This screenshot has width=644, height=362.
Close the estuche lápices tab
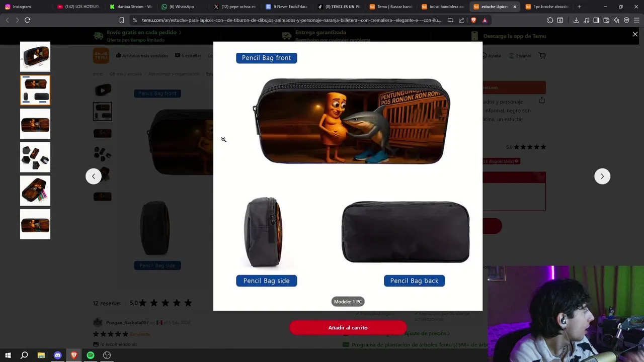point(515,7)
